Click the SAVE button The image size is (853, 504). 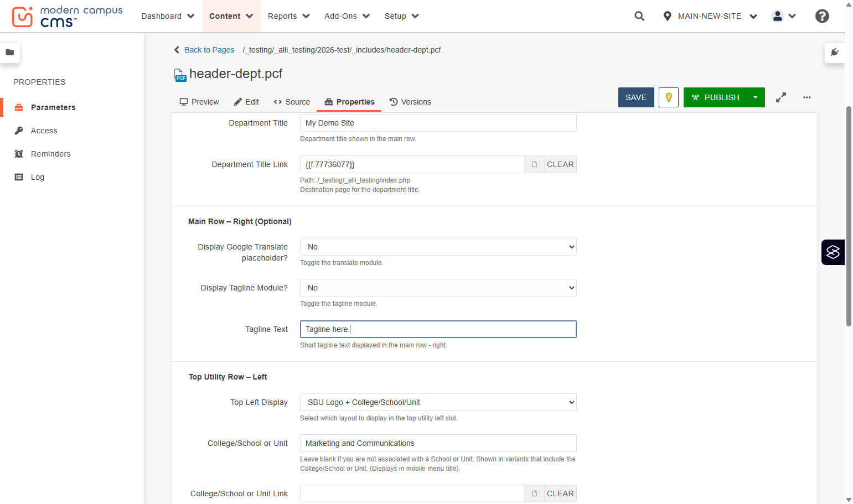point(636,97)
